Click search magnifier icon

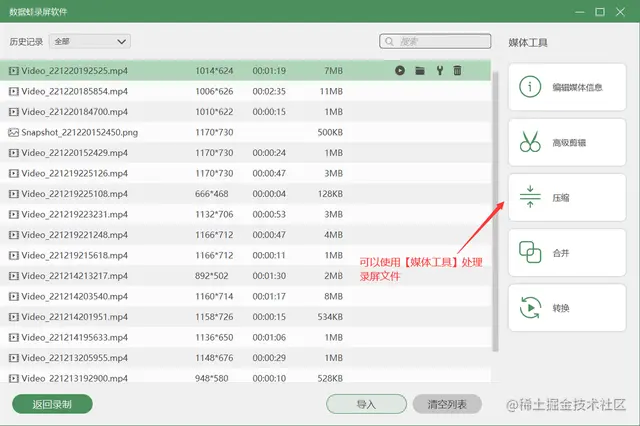click(389, 42)
